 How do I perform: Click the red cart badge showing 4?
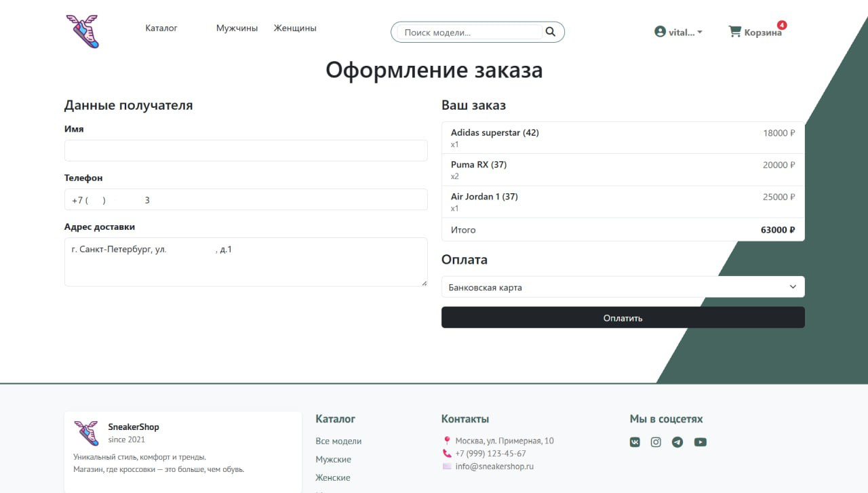click(782, 25)
